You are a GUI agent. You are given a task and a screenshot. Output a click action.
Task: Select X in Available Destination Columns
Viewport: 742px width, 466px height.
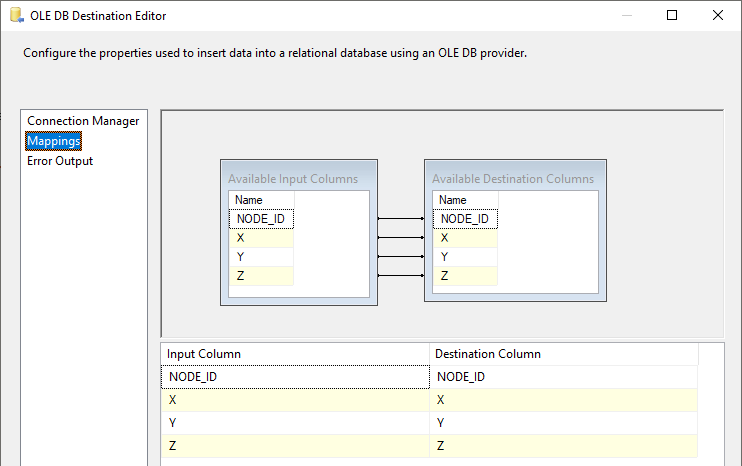coord(465,238)
